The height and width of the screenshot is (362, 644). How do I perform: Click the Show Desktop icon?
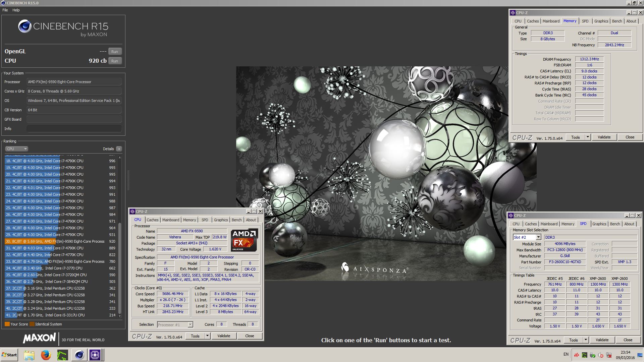640,355
